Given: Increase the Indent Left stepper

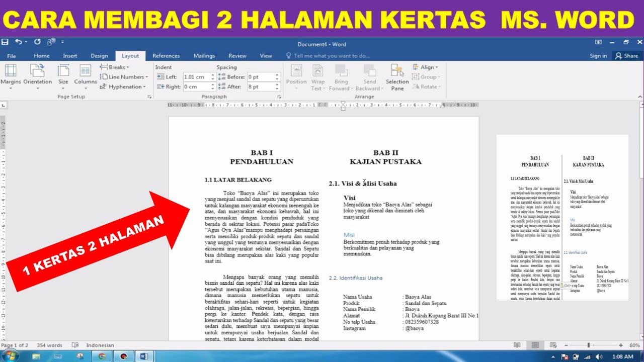Looking at the screenshot, I should [213, 75].
